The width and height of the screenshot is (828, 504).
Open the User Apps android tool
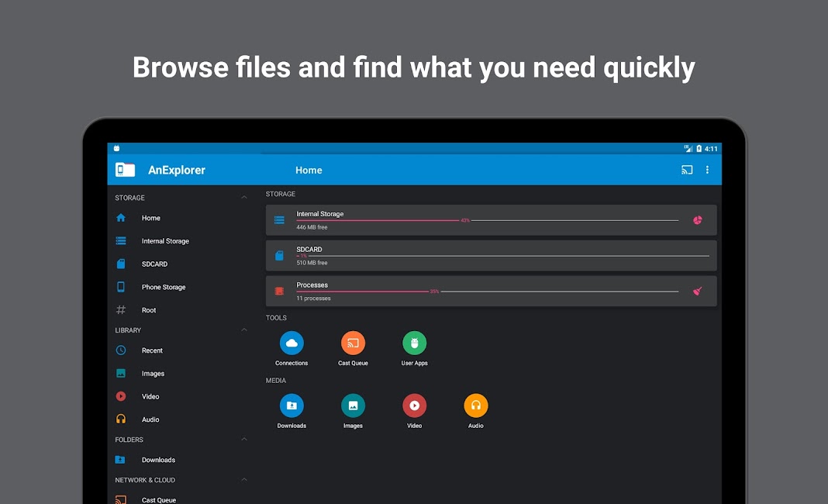click(415, 343)
